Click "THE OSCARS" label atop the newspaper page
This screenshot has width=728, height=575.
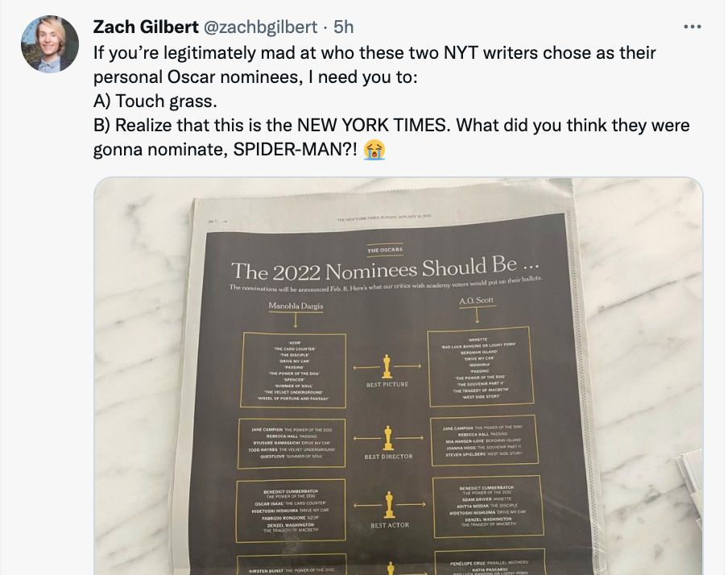coord(385,250)
